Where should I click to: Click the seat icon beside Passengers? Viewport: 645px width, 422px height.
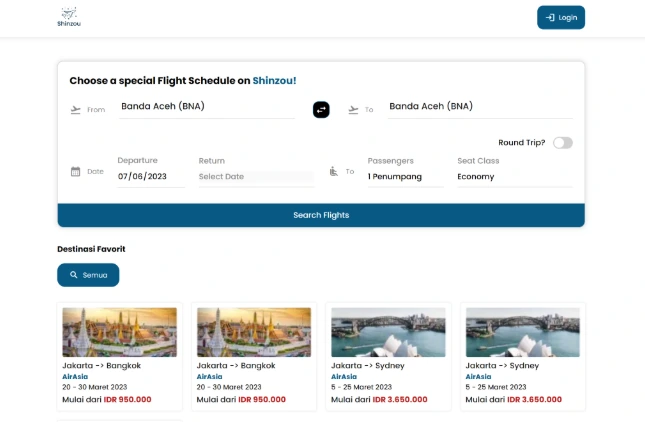334,171
